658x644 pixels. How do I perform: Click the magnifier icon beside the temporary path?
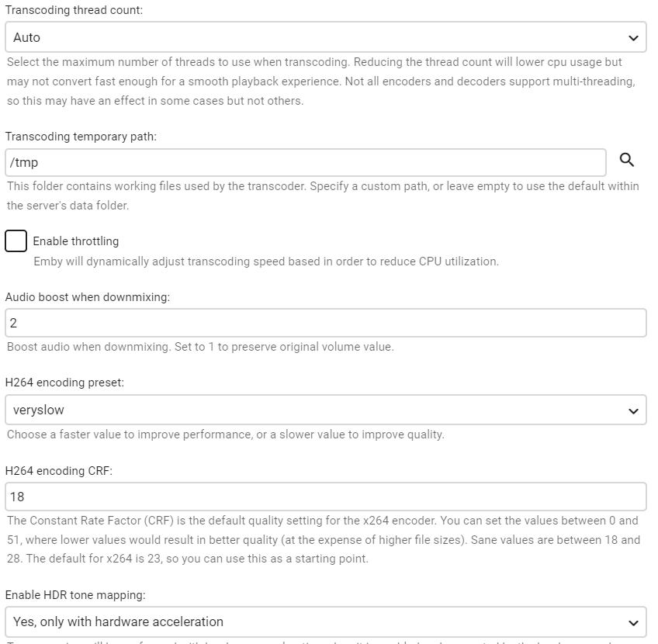click(627, 160)
